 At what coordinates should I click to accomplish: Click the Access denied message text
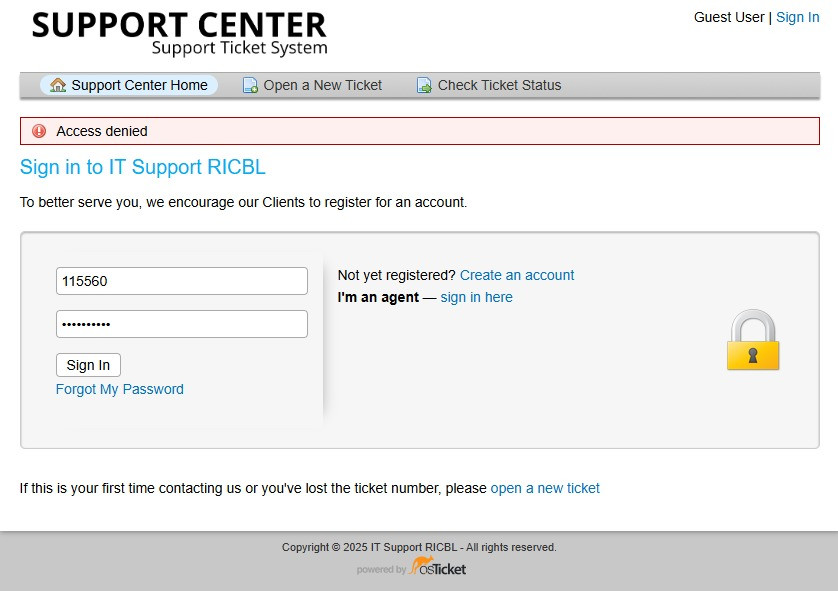[102, 131]
